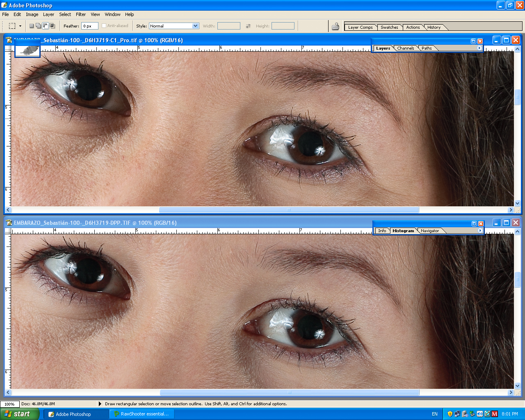The height and width of the screenshot is (420, 525).
Task: Click the Feather value input field
Action: tap(90, 26)
